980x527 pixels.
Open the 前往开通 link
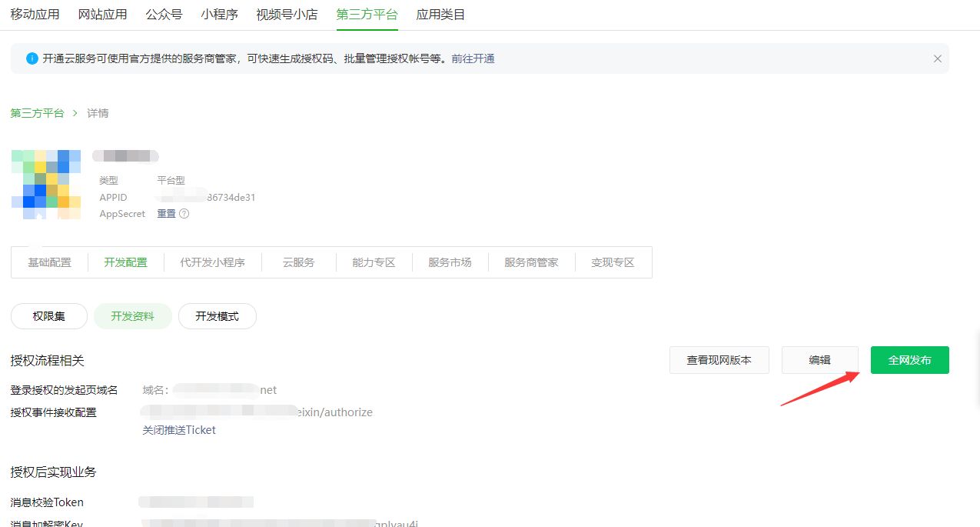pyautogui.click(x=473, y=58)
